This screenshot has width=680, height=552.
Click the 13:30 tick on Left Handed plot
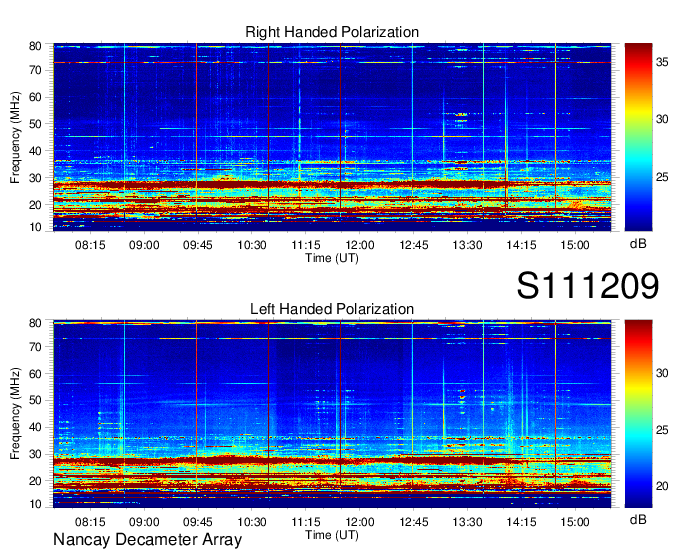point(468,522)
